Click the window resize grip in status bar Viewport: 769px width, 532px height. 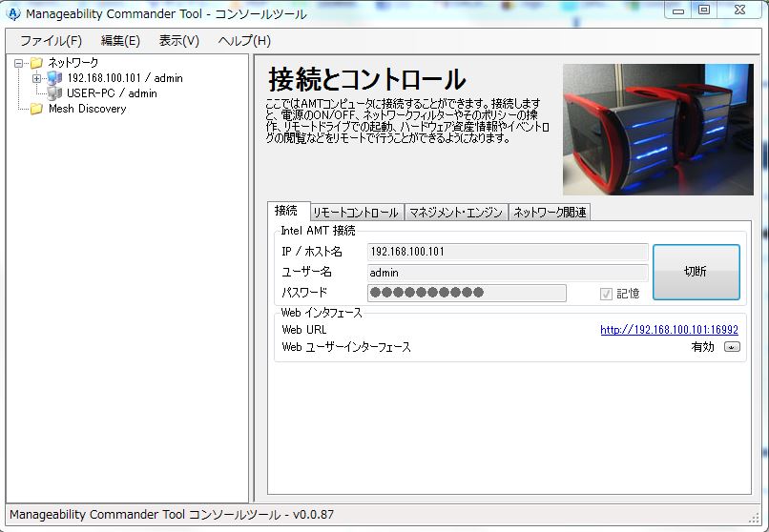coord(755,518)
